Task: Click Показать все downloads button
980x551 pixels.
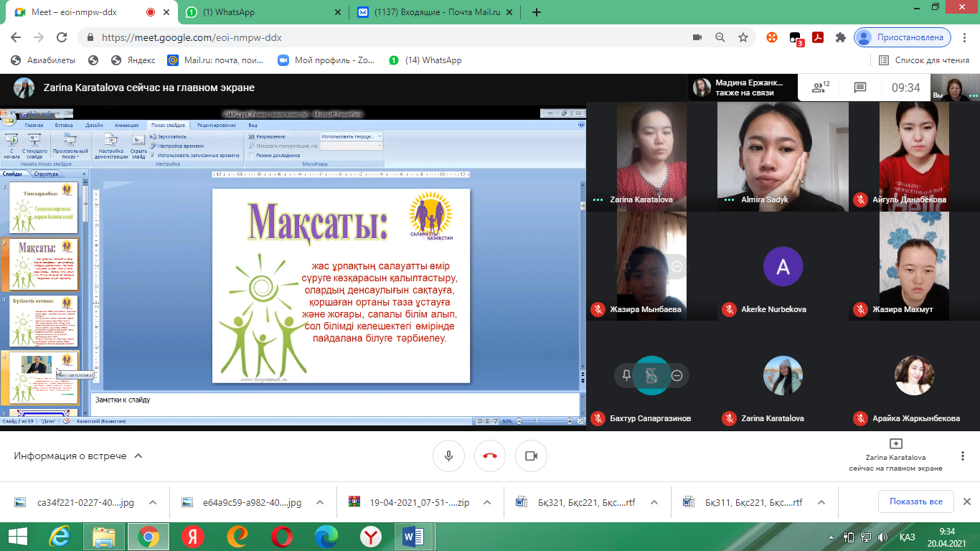Action: click(915, 501)
